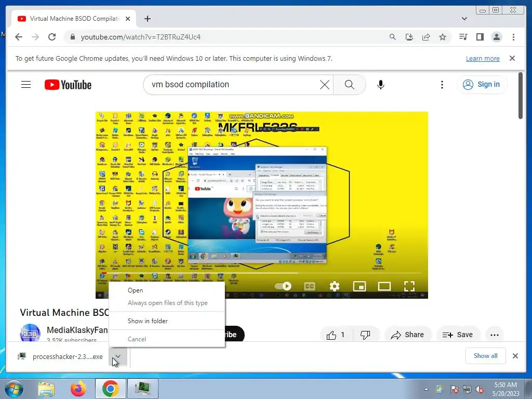Click the browser forward arrow
The width and height of the screenshot is (532, 399).
[x=35, y=37]
